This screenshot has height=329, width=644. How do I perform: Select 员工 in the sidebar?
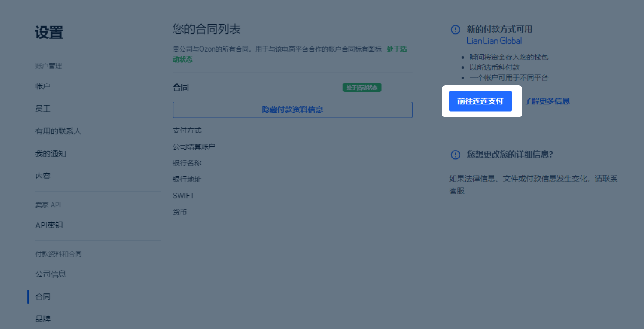coord(43,108)
